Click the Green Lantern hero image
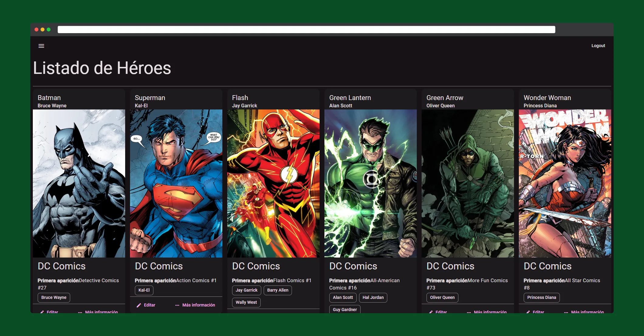The width and height of the screenshot is (644, 336). 371,183
